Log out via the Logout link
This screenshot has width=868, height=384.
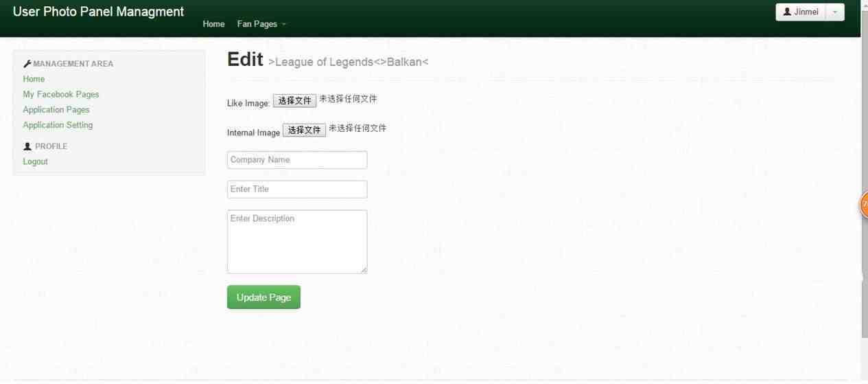pyautogui.click(x=35, y=161)
